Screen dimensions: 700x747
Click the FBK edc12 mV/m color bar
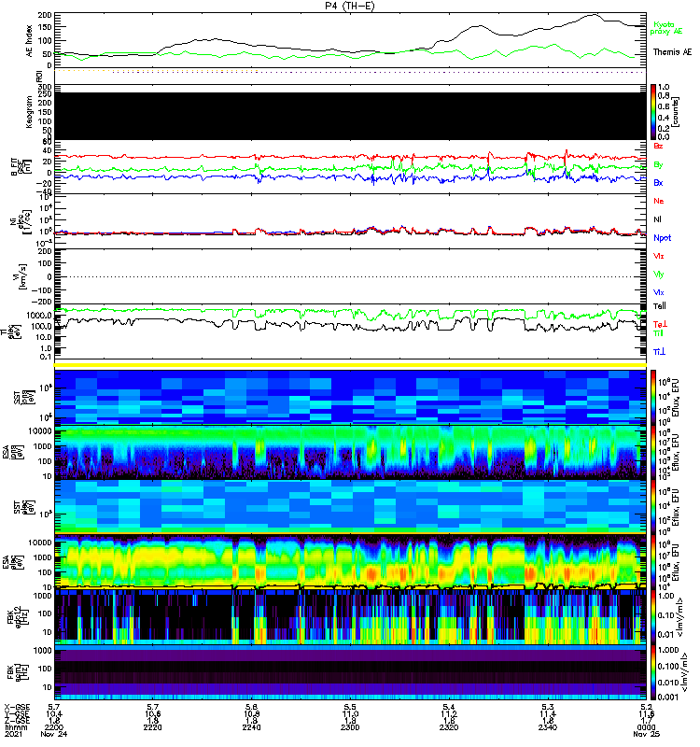pyautogui.click(x=653, y=617)
